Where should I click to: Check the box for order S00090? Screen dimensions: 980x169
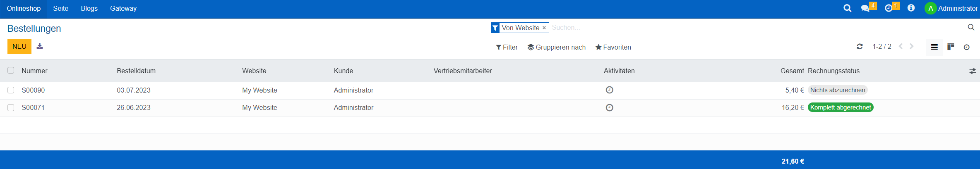[x=11, y=90]
